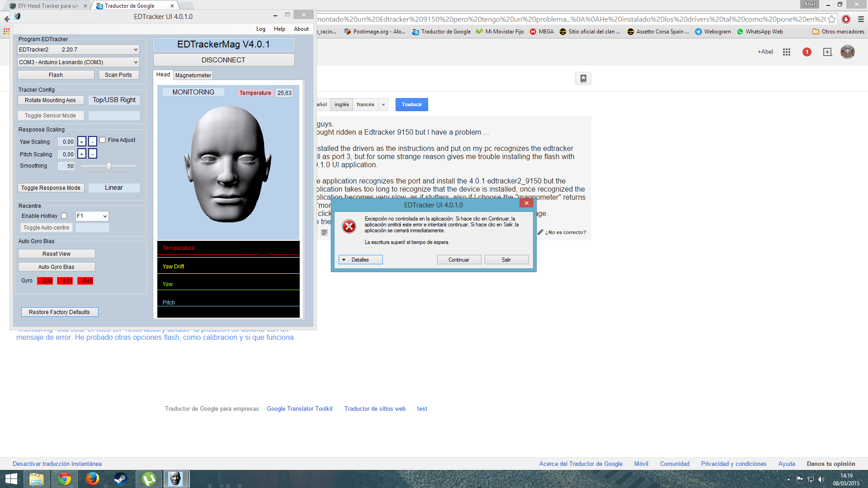The height and width of the screenshot is (488, 868).
Task: Open the Help menu
Action: (279, 29)
